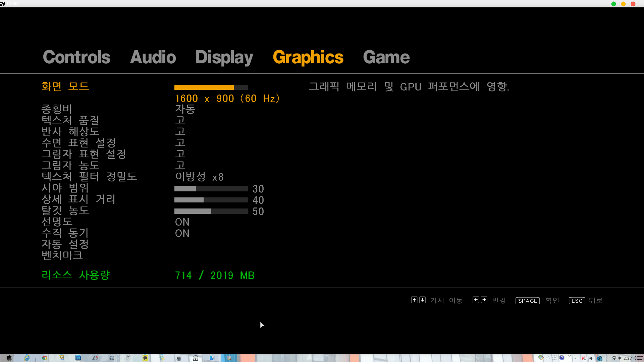The width and height of the screenshot is (644, 362).
Task: Open Google Chrome from taskbar
Action: (x=44, y=358)
